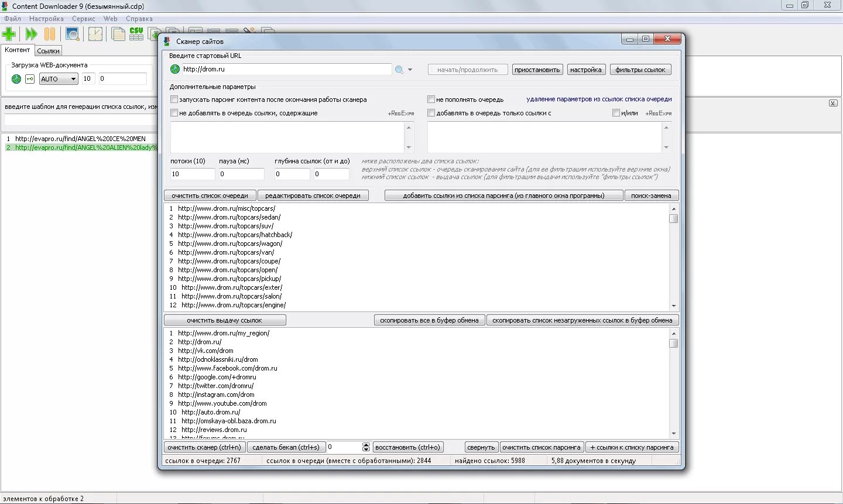Click the exclude-filter box scroll down arrow
The width and height of the screenshot is (843, 504).
[x=409, y=148]
